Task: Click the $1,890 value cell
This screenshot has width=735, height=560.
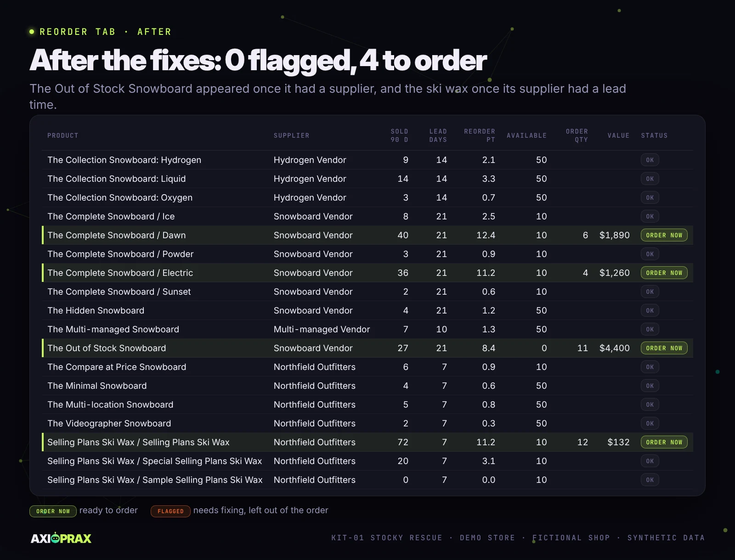Action: pyautogui.click(x=614, y=235)
